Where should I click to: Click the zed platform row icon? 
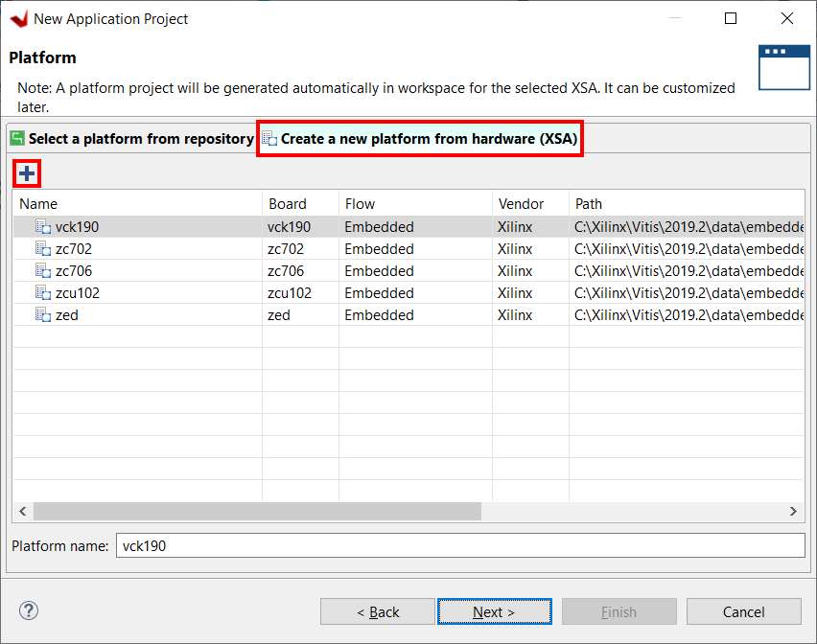43,314
